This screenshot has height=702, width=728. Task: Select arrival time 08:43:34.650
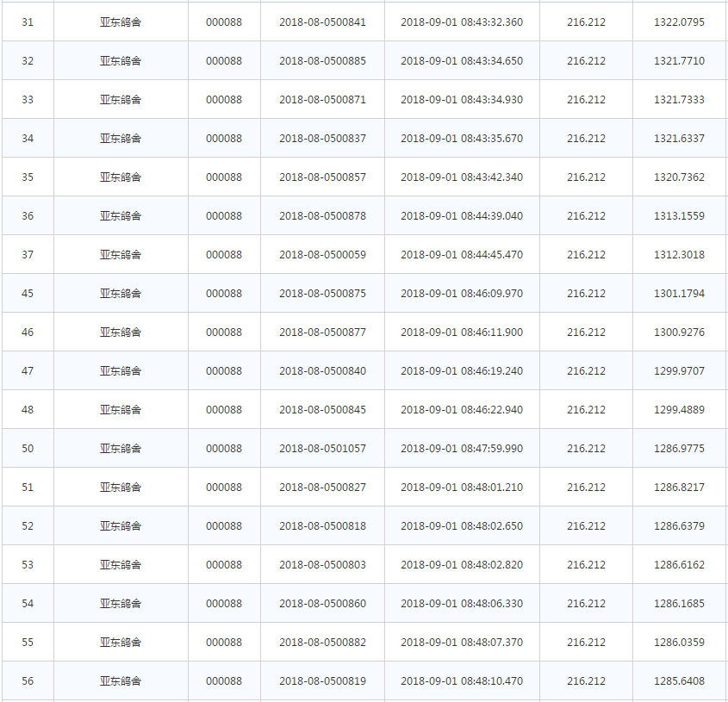click(x=492, y=61)
